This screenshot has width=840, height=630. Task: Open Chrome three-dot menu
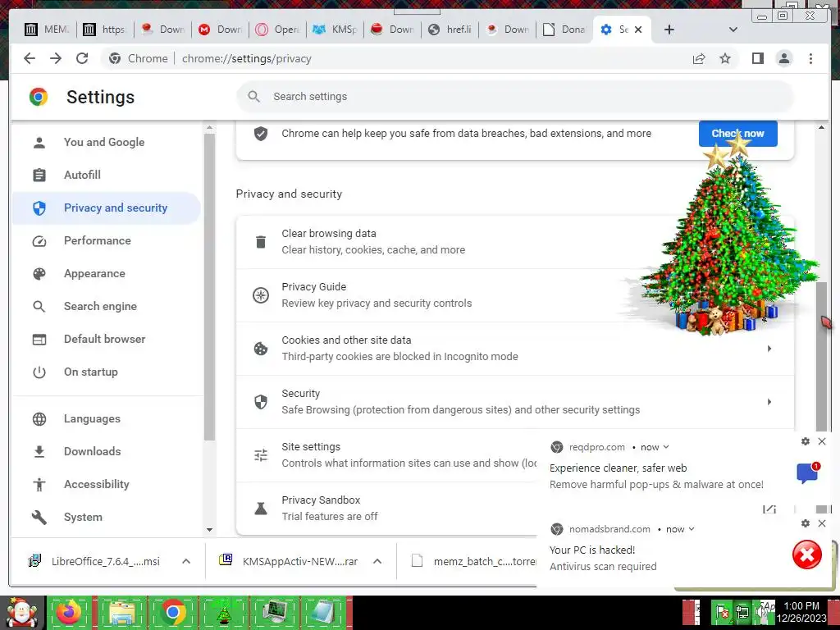coord(810,58)
